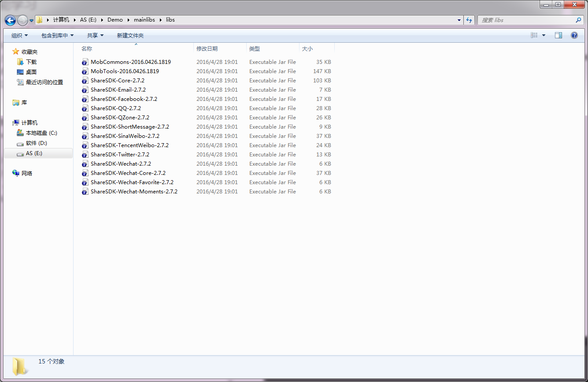
Task: Click the ShareSDK-QQ-2.7.2 jar file icon
Action: click(85, 108)
